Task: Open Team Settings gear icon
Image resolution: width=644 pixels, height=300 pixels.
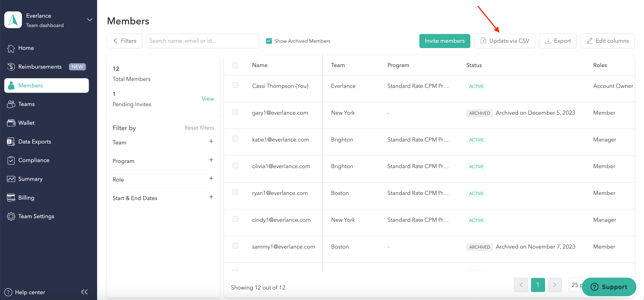Action: tap(11, 216)
